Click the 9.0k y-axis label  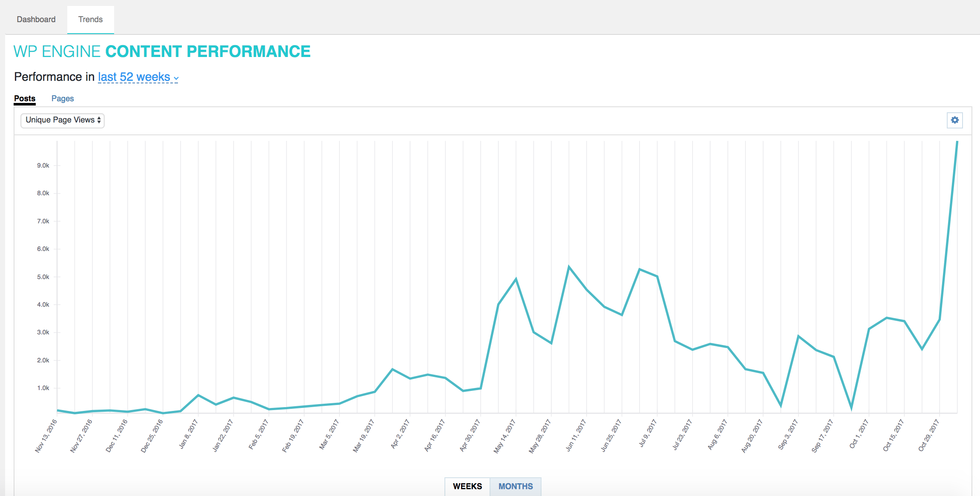pos(43,165)
